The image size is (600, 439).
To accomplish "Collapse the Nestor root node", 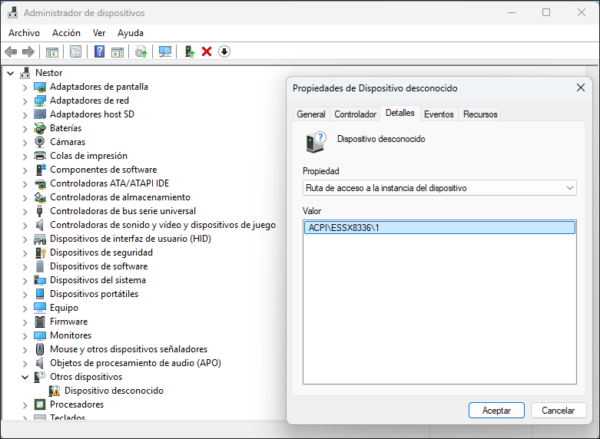I will pos(11,73).
